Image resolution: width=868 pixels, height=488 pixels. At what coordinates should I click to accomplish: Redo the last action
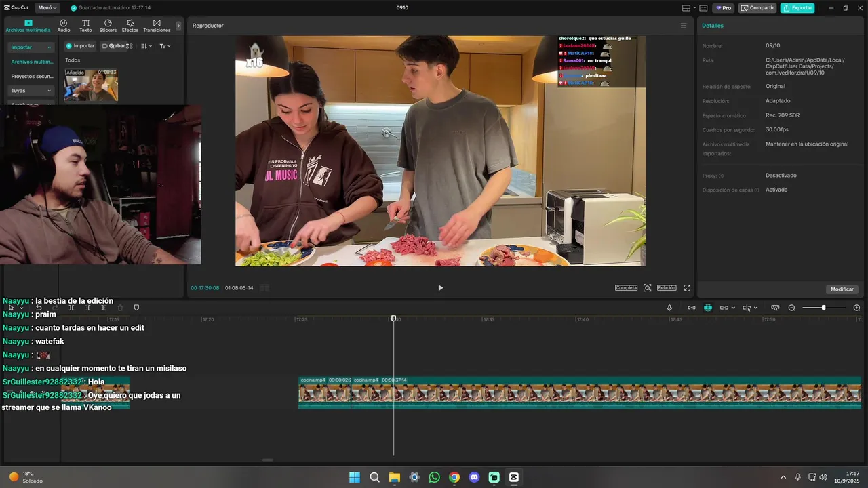coord(55,308)
